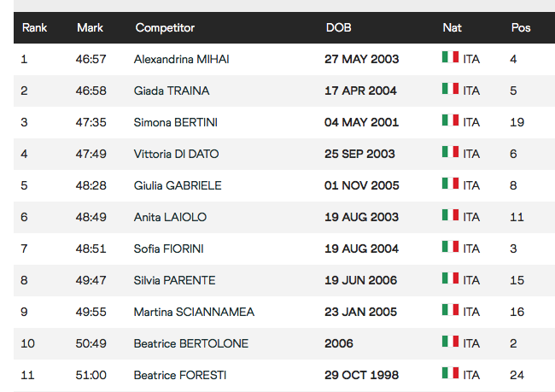Click the Pos column header

[x=521, y=27]
